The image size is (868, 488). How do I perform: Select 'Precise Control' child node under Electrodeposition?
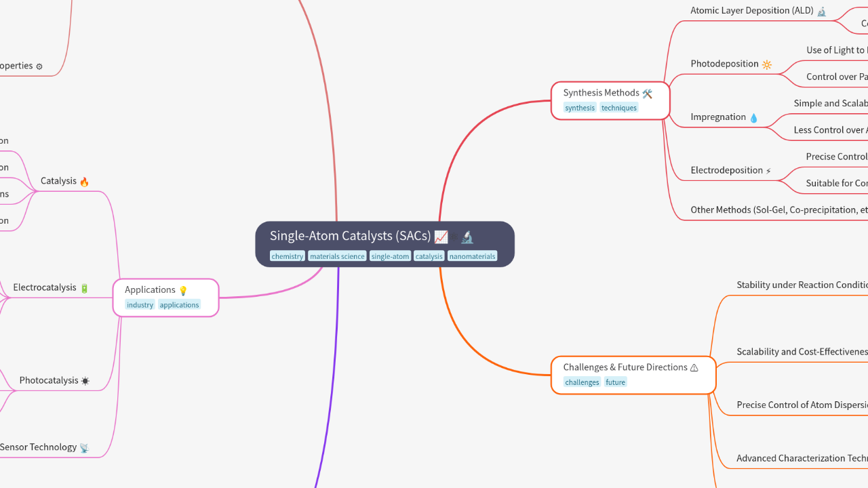pos(837,157)
